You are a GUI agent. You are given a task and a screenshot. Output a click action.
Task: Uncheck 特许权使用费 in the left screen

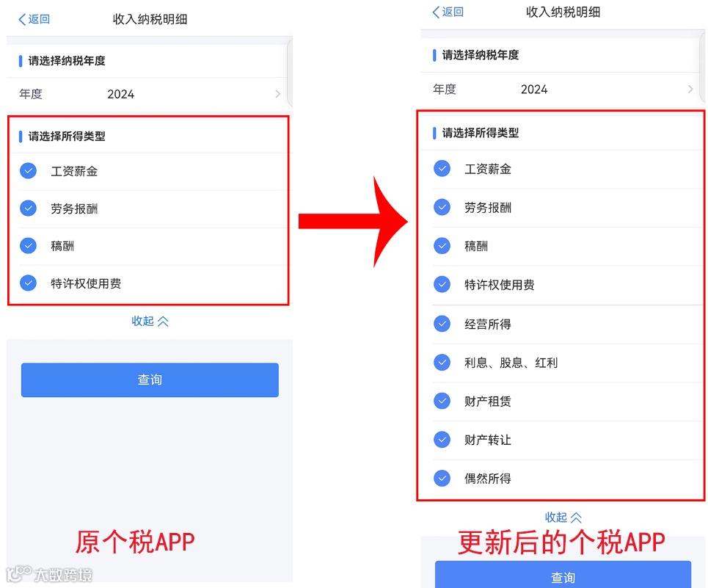(x=28, y=283)
